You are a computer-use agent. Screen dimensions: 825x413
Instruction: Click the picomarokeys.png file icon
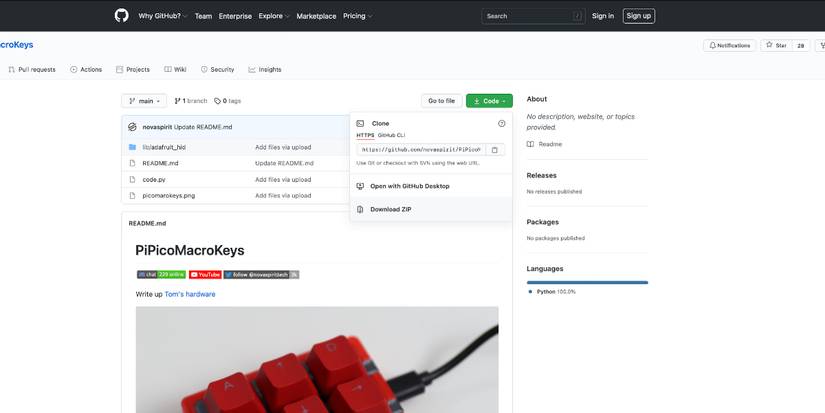[x=132, y=196]
